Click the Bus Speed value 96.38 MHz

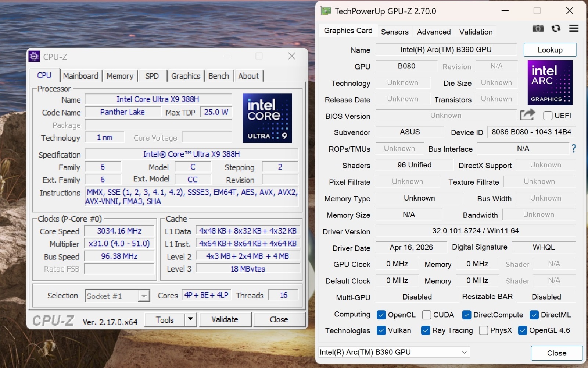119,256
